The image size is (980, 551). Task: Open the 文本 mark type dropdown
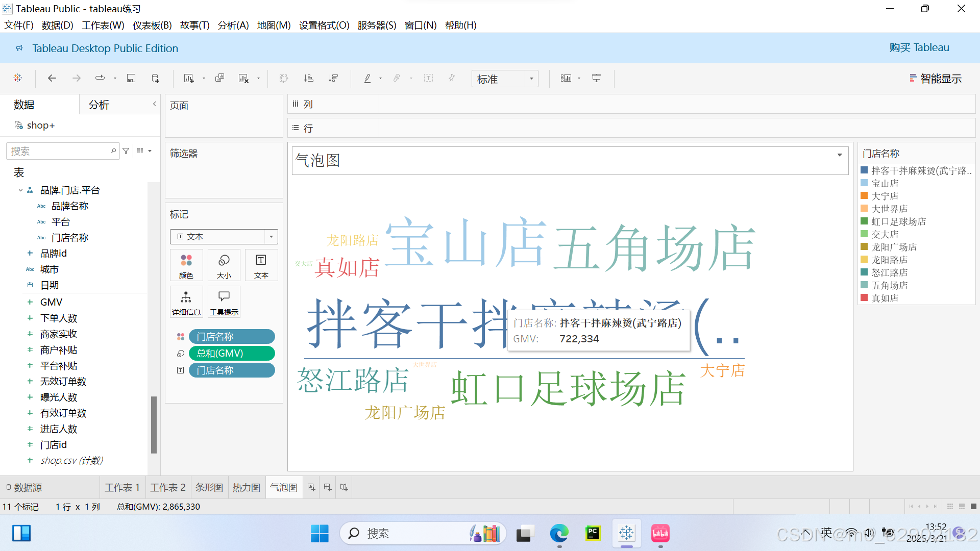pos(271,237)
